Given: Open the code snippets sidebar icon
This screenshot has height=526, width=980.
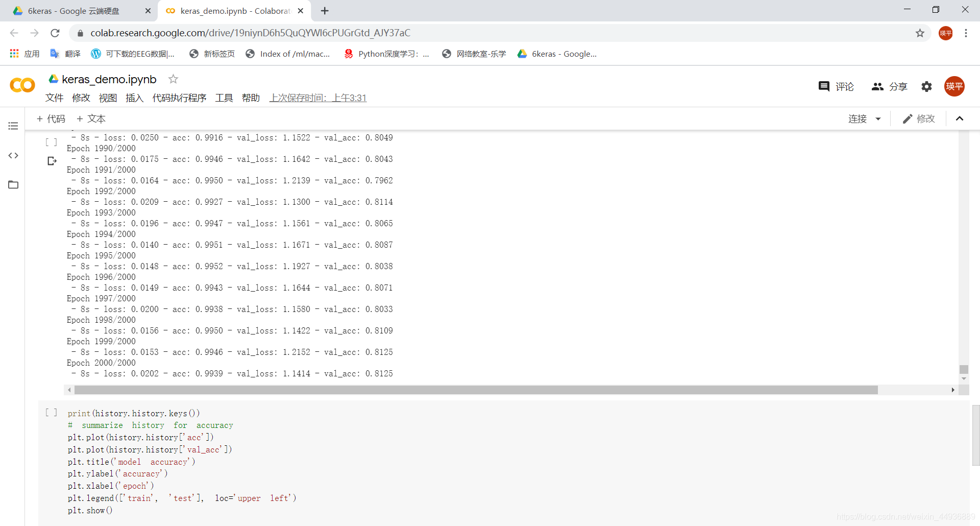Looking at the screenshot, I should (x=13, y=155).
